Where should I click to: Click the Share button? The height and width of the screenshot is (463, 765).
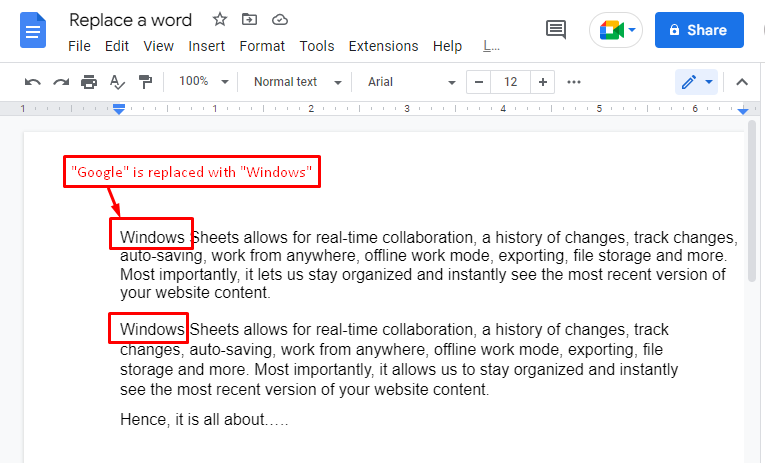point(699,30)
